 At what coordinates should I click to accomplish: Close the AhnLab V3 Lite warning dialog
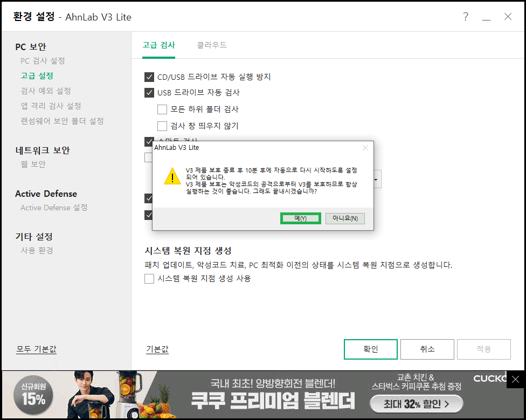[x=365, y=148]
